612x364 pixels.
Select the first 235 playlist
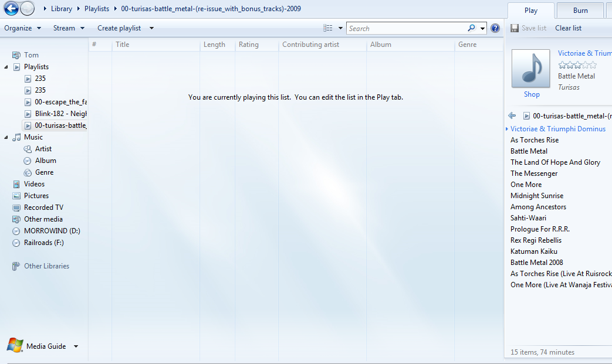tap(40, 79)
